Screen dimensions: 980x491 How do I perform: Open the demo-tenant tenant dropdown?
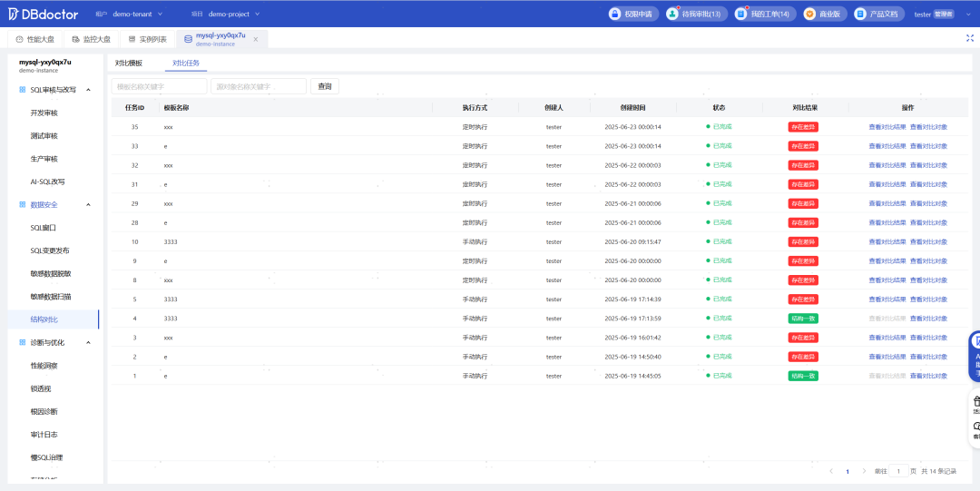point(138,14)
